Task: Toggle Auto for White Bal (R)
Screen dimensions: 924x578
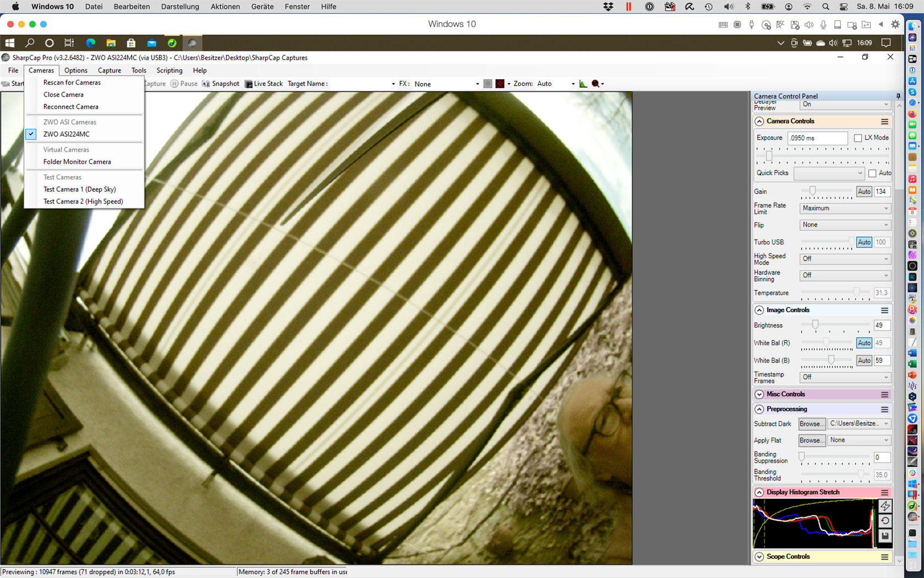Action: pyautogui.click(x=864, y=343)
